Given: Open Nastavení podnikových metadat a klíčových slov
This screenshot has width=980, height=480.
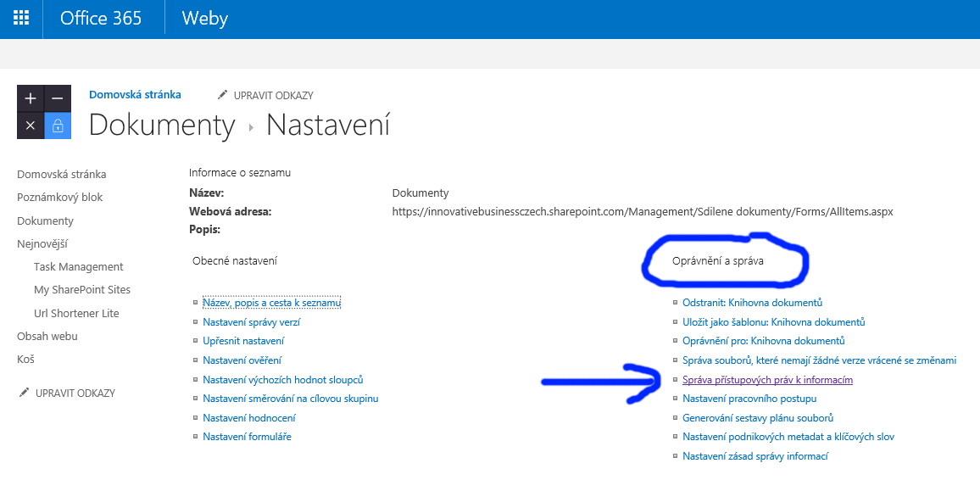Looking at the screenshot, I should point(788,437).
